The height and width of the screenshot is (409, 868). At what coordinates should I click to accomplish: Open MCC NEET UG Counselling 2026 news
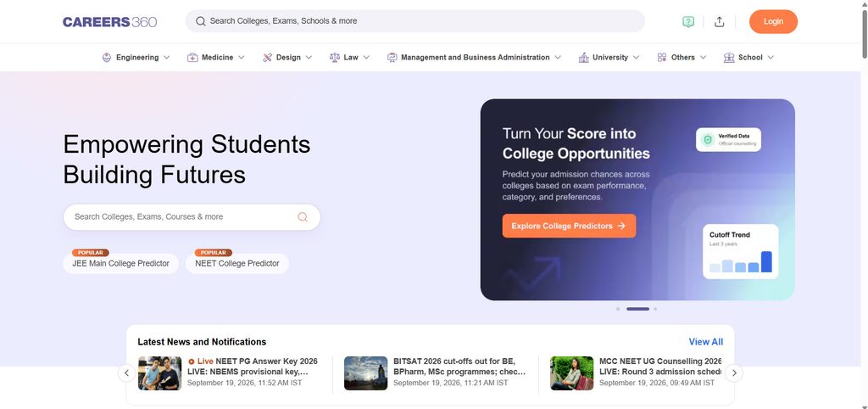(659, 367)
